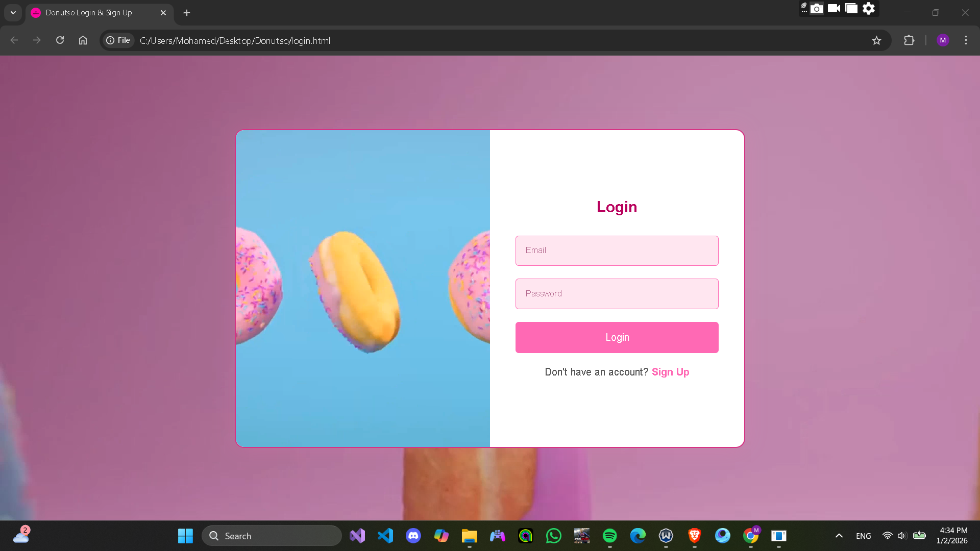Toggle the bookmark star for this page
980x551 pixels.
point(877,40)
